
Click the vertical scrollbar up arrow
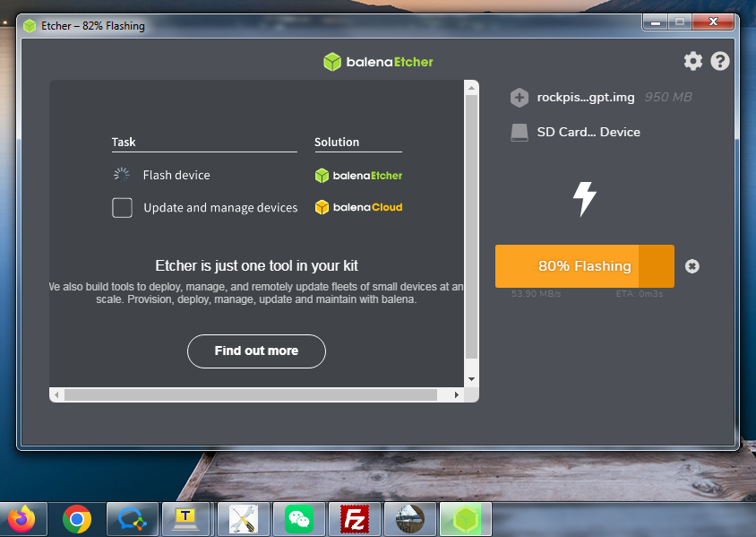click(x=471, y=88)
